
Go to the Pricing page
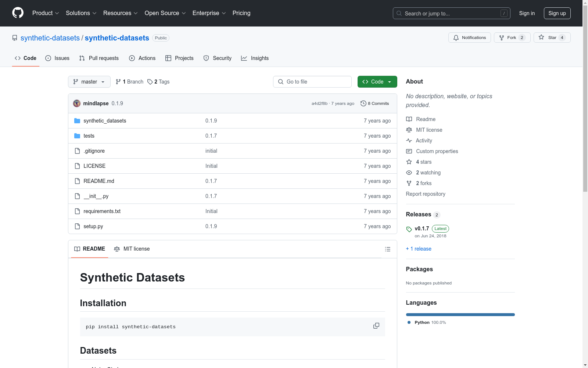pos(241,13)
